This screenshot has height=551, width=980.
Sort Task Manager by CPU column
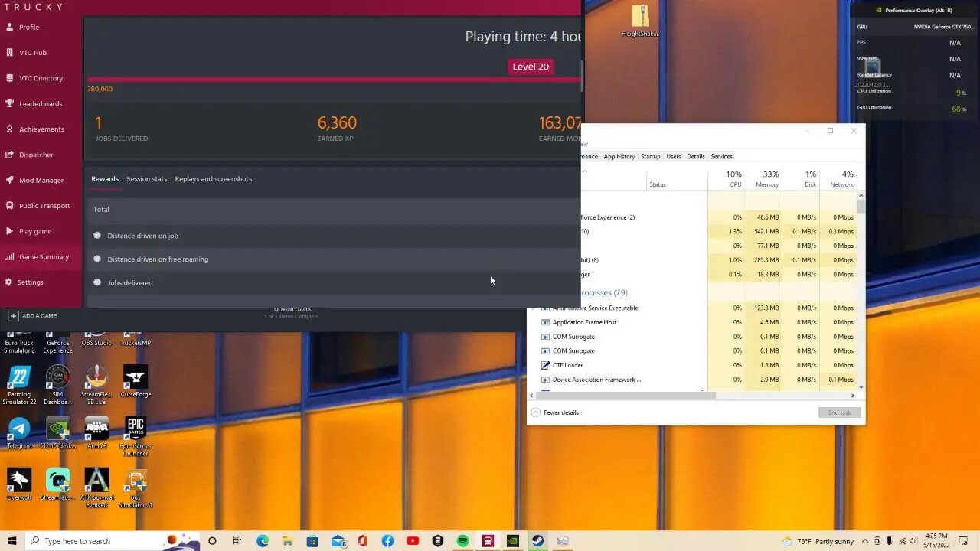pos(725,179)
